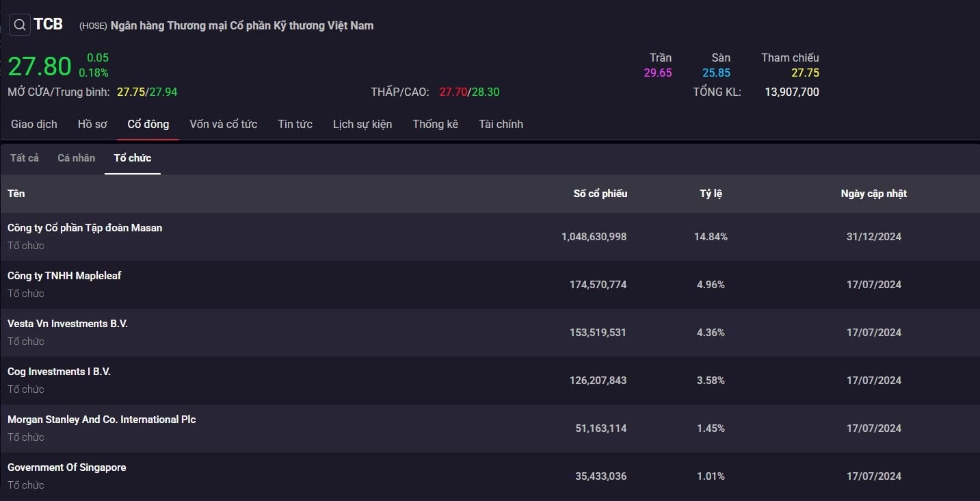Screen dimensions: 980x501
Task: Select Vesta Vn Investments B.V.
Action: pyautogui.click(x=68, y=324)
